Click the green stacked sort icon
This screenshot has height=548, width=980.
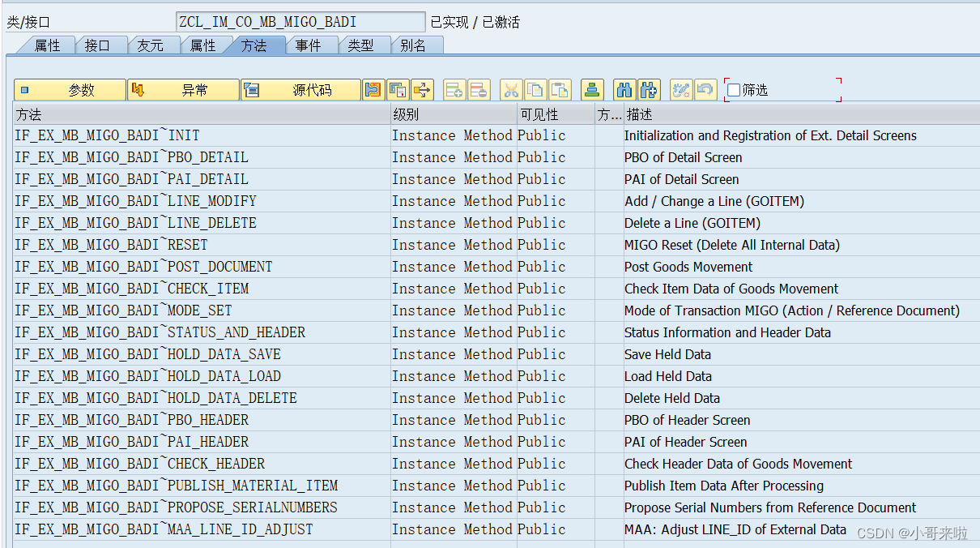coord(593,90)
